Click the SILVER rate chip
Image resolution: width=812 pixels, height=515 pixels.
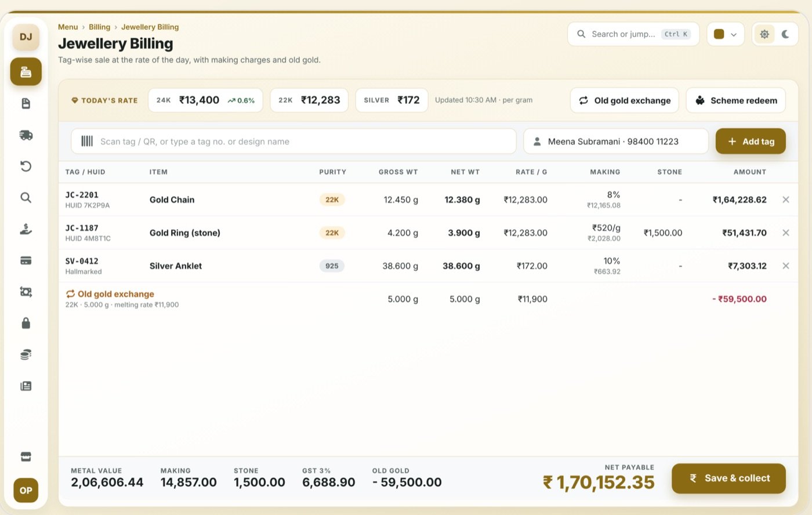392,100
